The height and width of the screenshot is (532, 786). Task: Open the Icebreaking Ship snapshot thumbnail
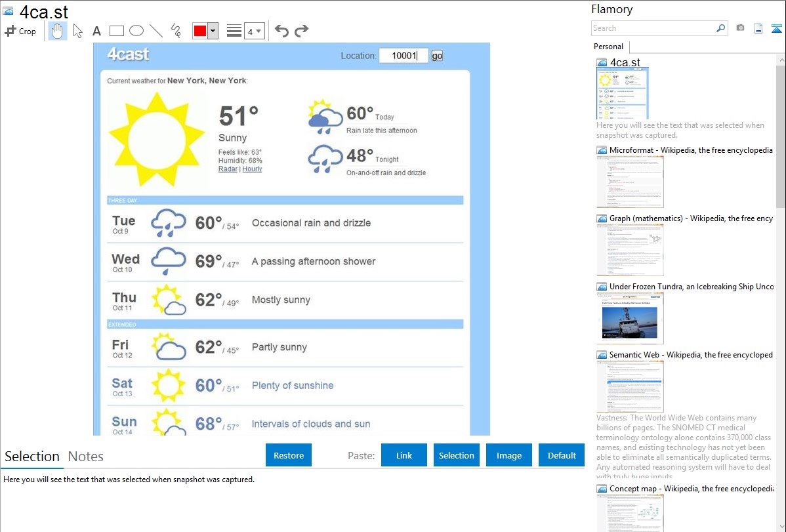pyautogui.click(x=630, y=318)
